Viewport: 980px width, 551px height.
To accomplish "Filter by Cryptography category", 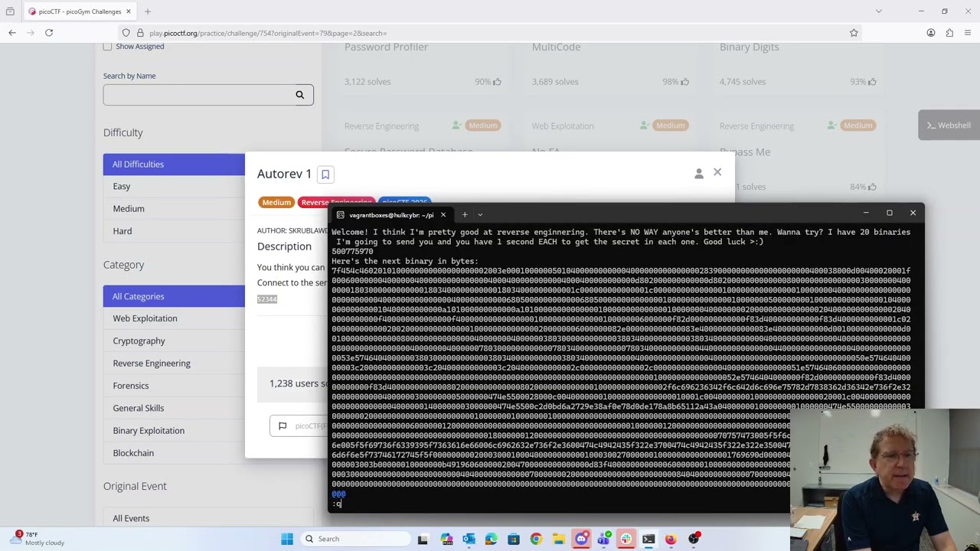I will pos(174,341).
